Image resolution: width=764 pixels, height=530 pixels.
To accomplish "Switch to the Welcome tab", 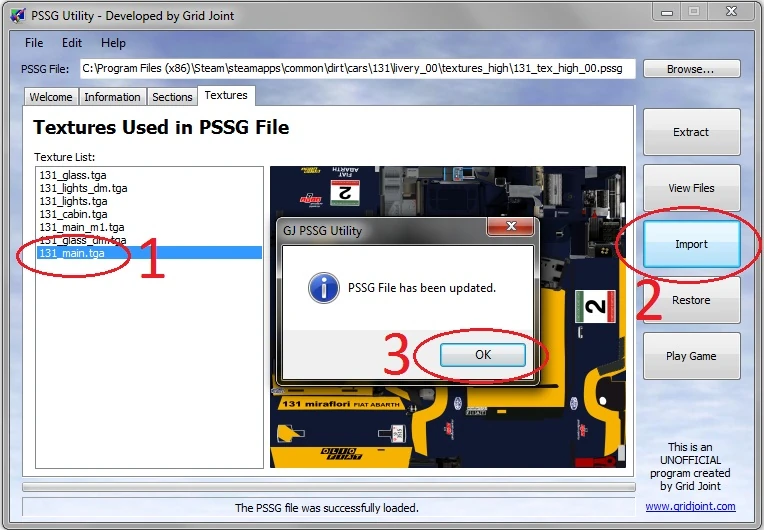I will (x=51, y=97).
